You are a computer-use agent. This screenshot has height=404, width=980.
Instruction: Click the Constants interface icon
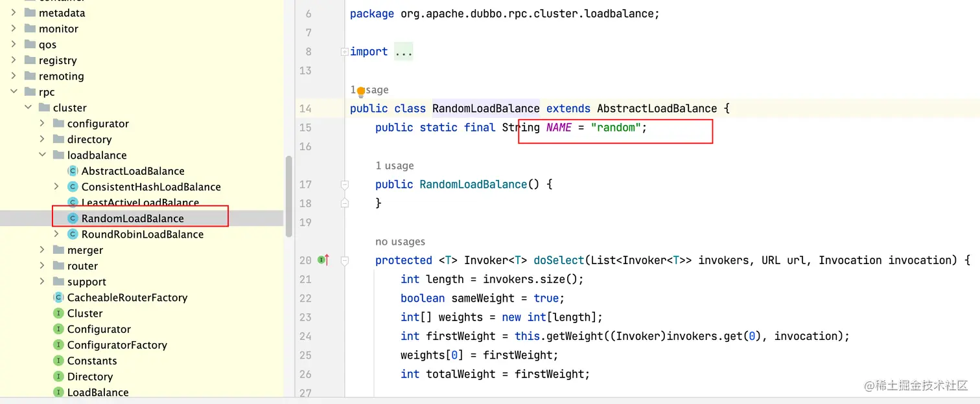click(58, 361)
